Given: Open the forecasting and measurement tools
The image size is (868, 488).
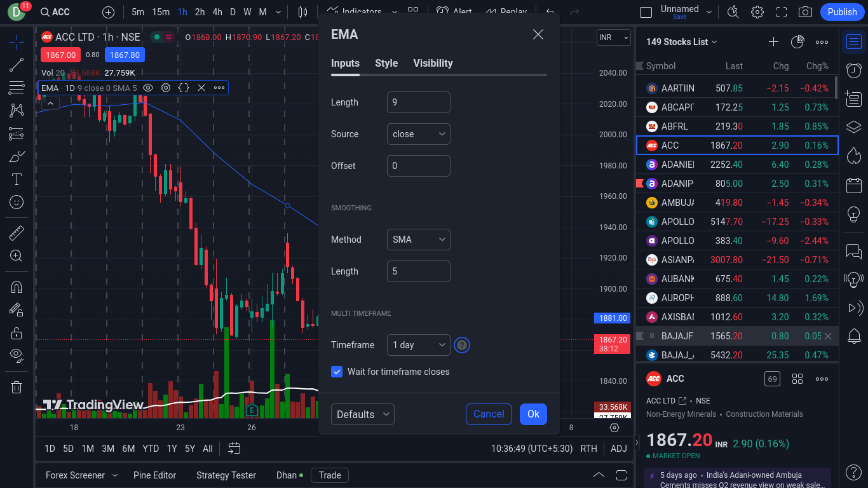Looking at the screenshot, I should [17, 133].
